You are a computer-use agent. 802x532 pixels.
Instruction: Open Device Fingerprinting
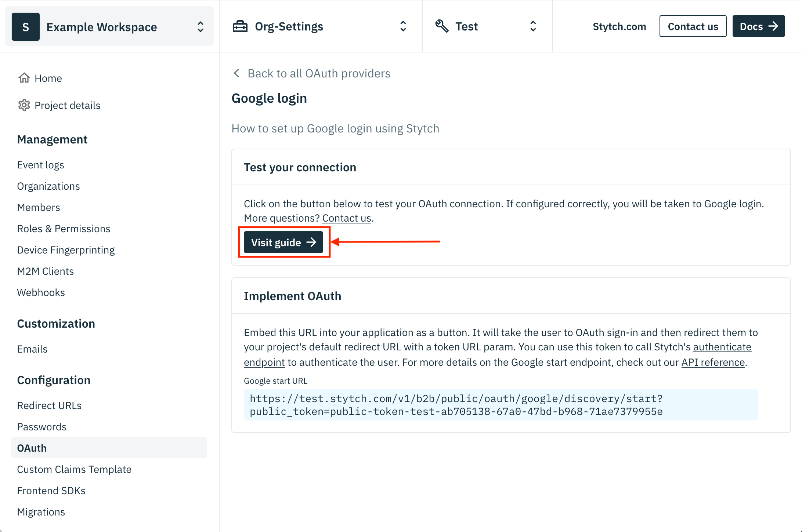[66, 250]
